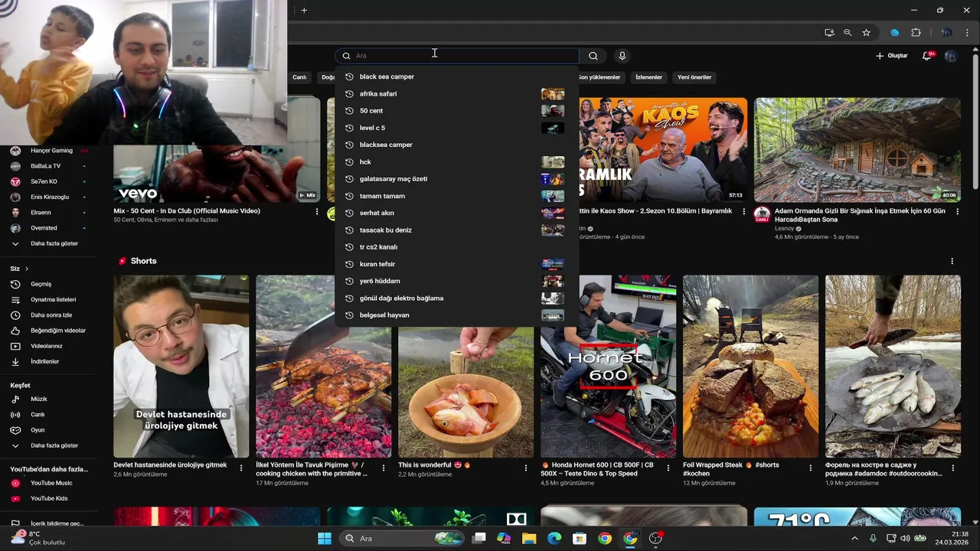Open Windows Start menu
980x551 pixels.
click(325, 538)
